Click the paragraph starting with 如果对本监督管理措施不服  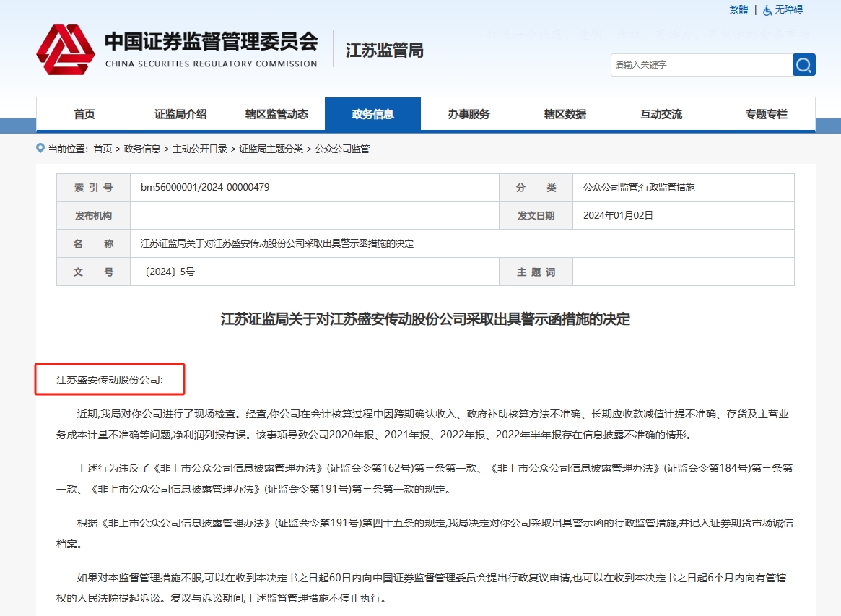point(421,588)
